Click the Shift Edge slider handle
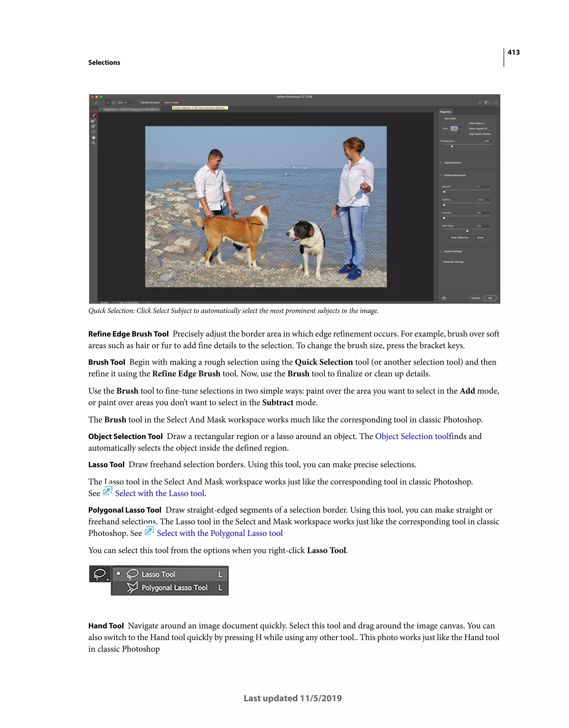Image resolution: width=569 pixels, height=728 pixels. (467, 231)
